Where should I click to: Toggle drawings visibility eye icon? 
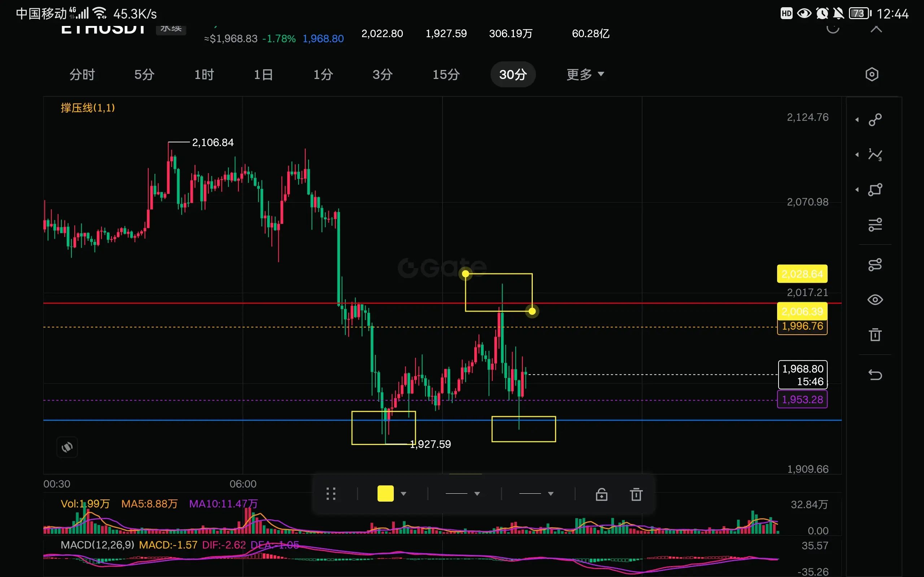point(875,300)
